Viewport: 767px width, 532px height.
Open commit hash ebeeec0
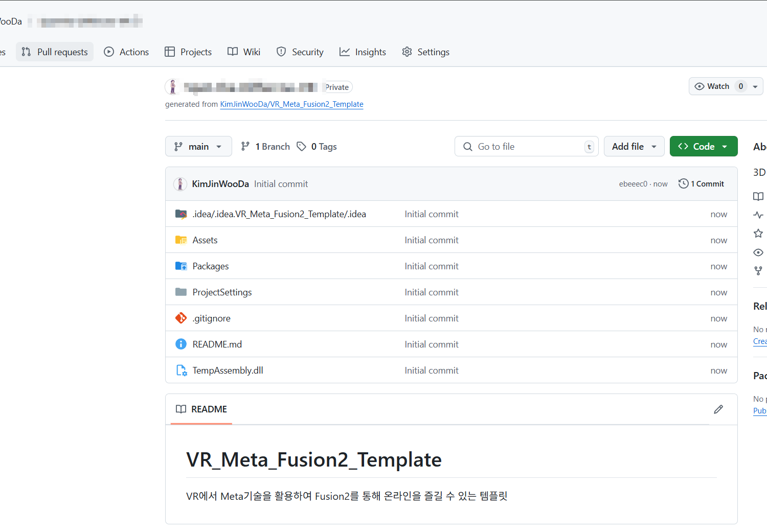tap(633, 184)
